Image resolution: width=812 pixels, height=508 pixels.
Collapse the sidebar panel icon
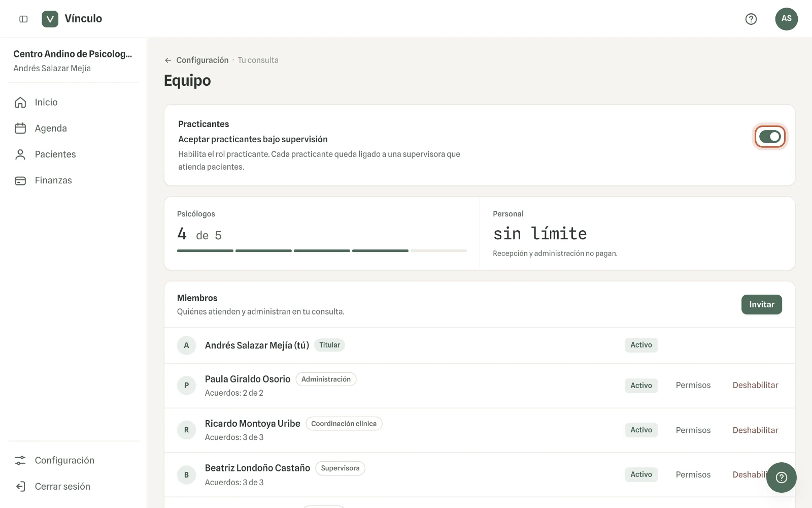(23, 19)
